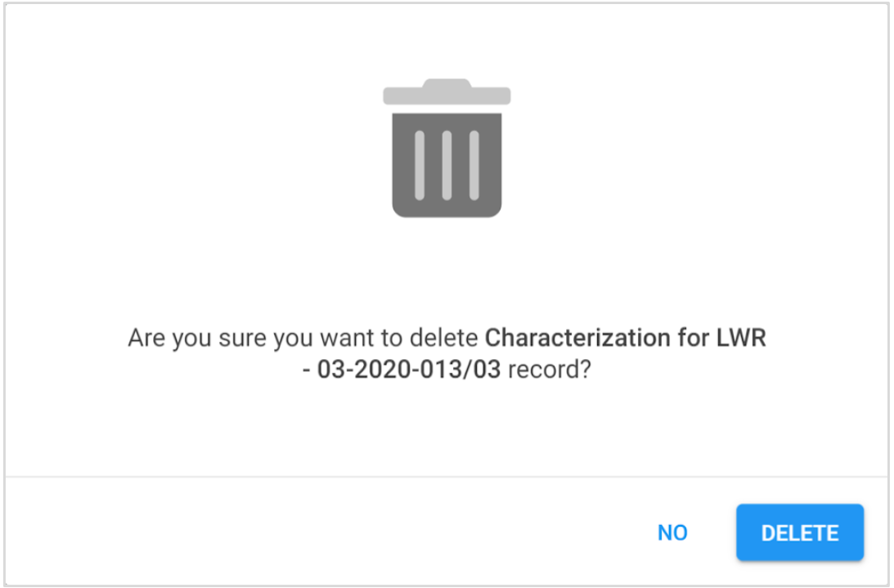Click the divider line above the footer buttons

click(x=447, y=476)
